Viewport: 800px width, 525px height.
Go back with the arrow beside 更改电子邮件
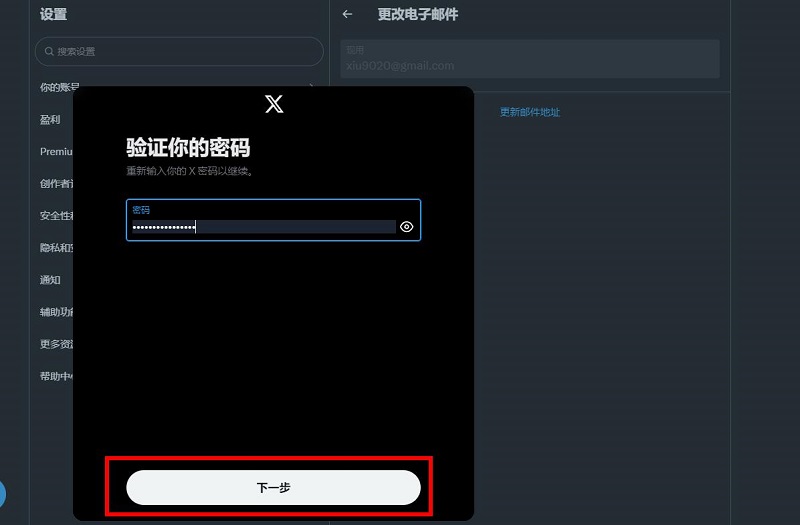347,14
